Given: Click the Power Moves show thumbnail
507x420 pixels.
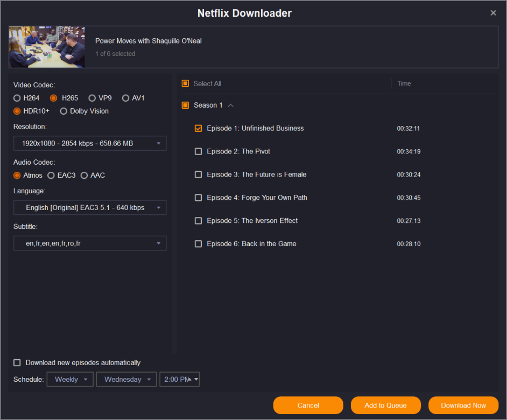Looking at the screenshot, I should point(47,47).
